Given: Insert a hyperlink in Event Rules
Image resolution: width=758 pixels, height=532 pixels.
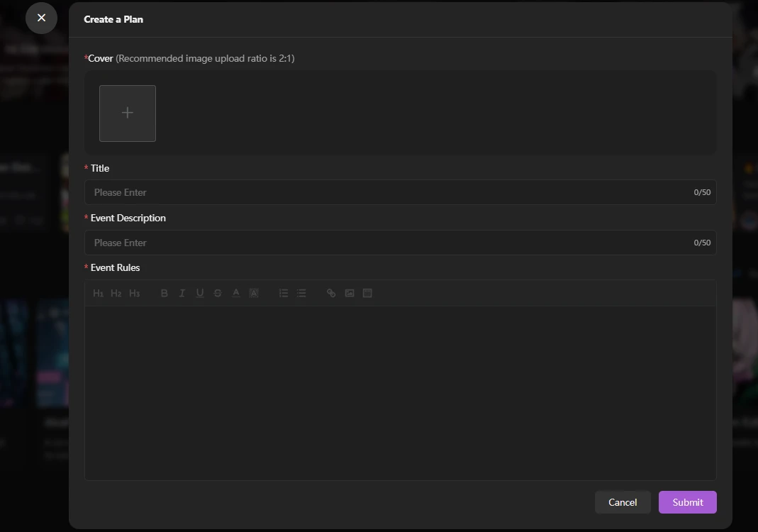Looking at the screenshot, I should pos(331,293).
